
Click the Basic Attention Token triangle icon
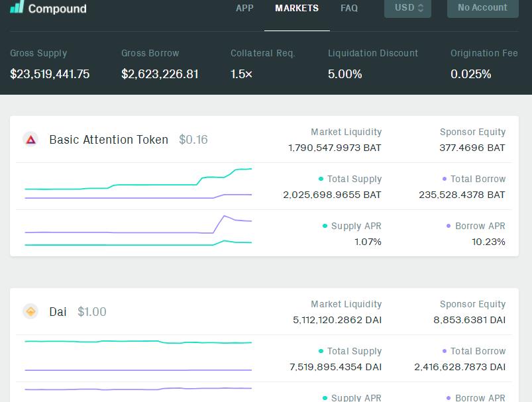coord(31,140)
